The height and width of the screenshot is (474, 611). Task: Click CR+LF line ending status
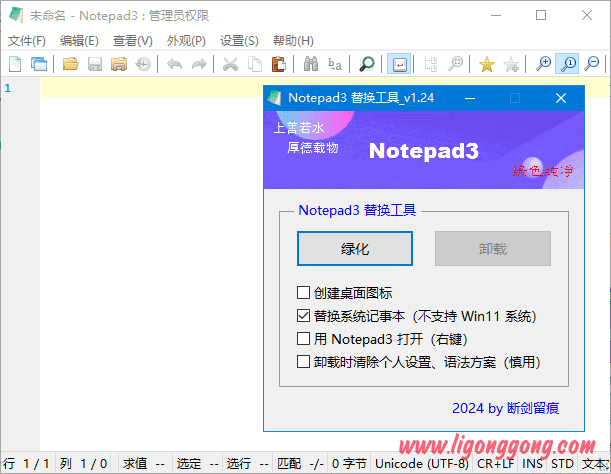(x=495, y=463)
